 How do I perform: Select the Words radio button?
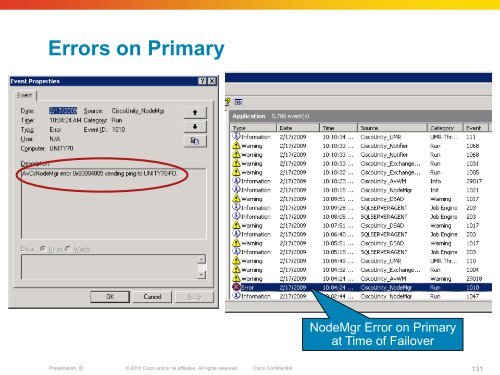coord(68,249)
